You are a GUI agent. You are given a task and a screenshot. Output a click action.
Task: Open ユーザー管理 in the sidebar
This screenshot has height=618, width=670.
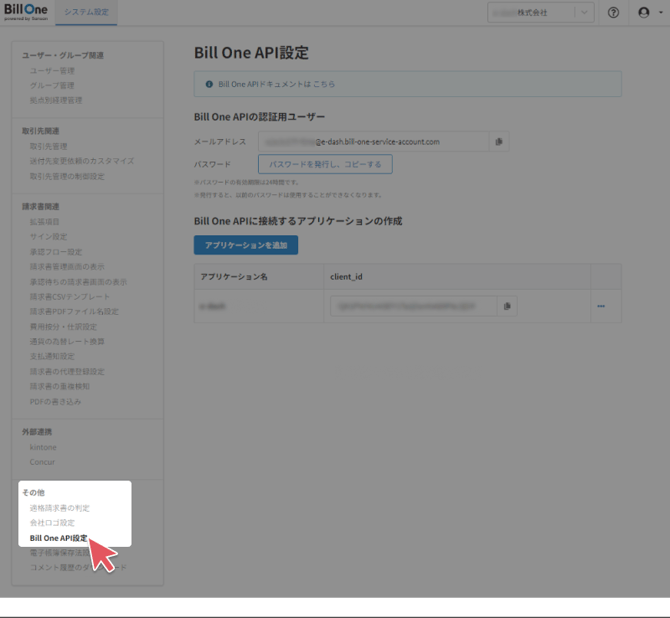coord(52,71)
